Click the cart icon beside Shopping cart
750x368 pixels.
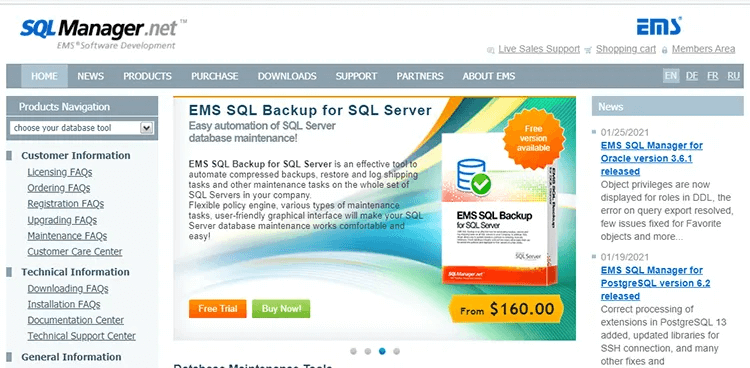click(x=588, y=49)
